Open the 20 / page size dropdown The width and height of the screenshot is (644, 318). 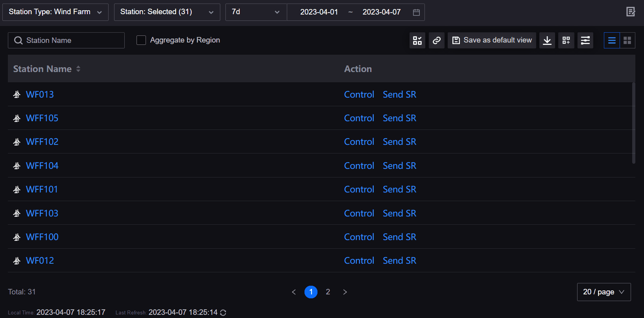tap(603, 292)
